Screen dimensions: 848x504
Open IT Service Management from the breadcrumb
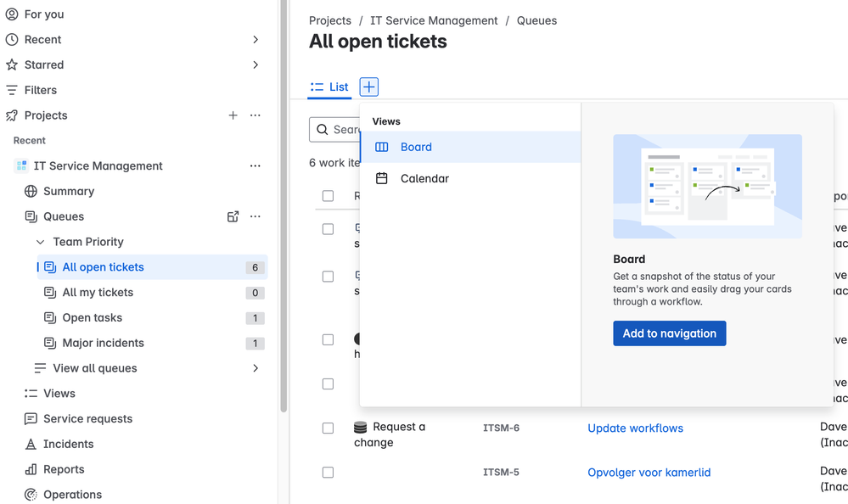coord(433,20)
